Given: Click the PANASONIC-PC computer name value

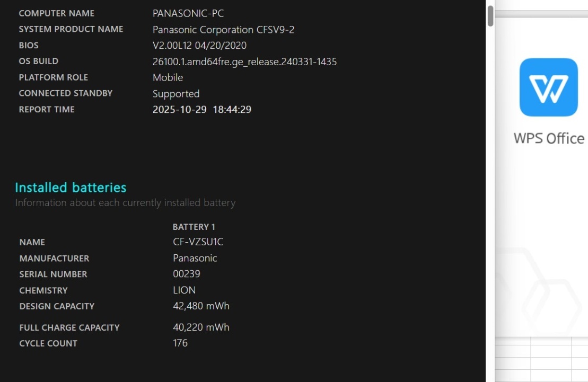Looking at the screenshot, I should point(188,14).
